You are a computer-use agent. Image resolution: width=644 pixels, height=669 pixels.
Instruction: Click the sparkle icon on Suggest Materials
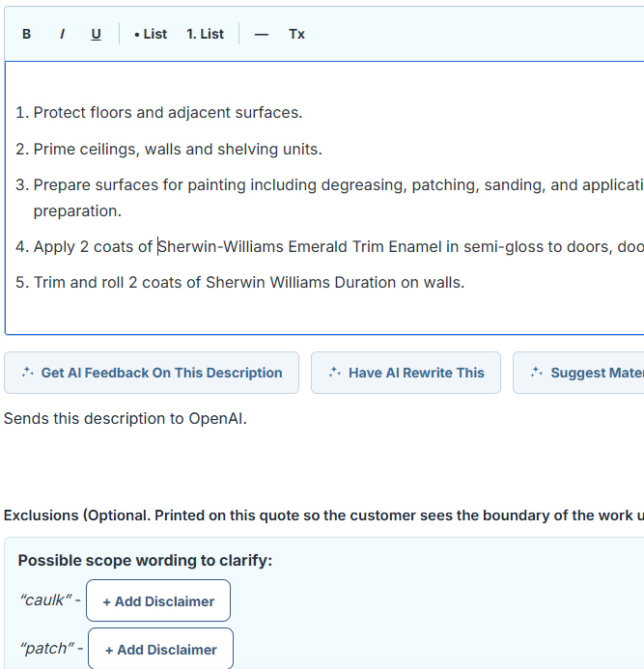[x=537, y=373]
